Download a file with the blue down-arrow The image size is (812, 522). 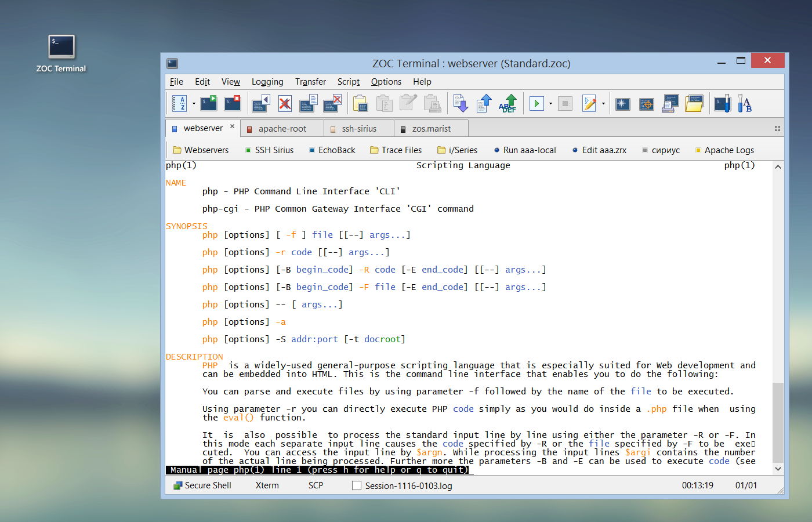pyautogui.click(x=462, y=103)
